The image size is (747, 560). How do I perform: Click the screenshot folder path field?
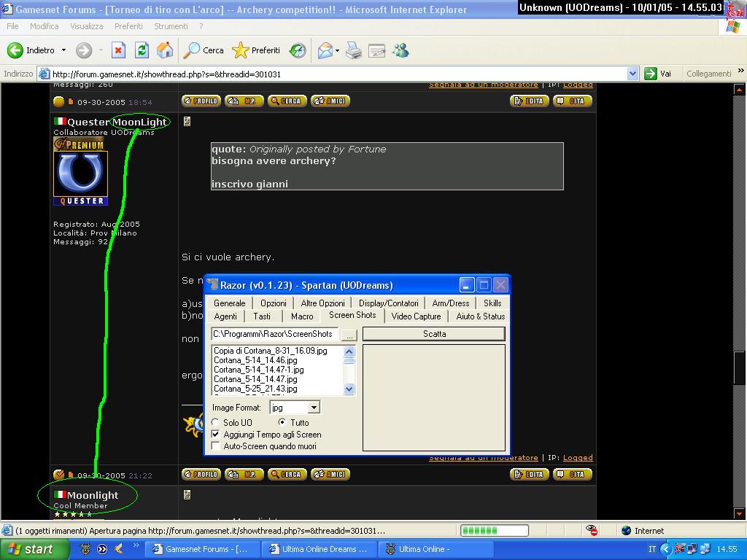click(x=275, y=334)
